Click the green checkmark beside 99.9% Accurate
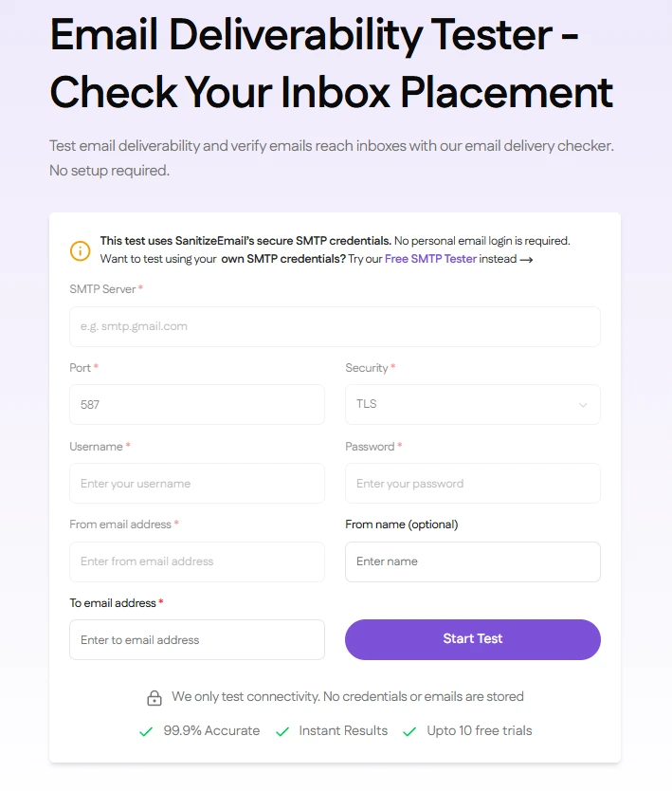The height and width of the screenshot is (791, 672). coord(146,731)
